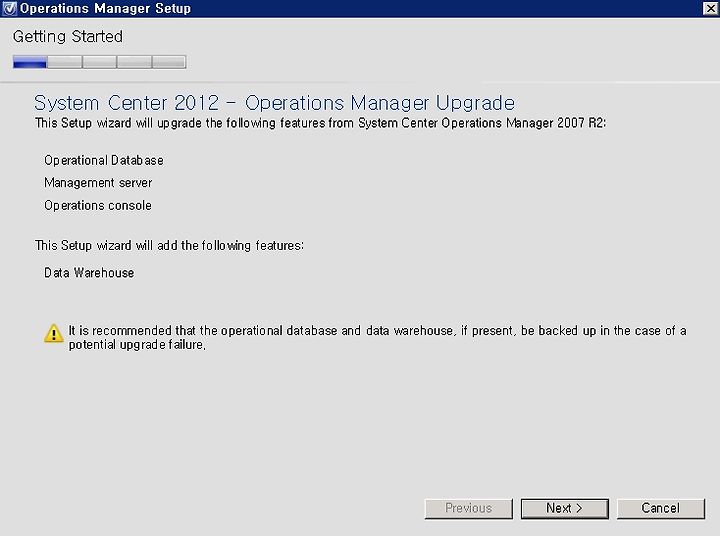This screenshot has width=720, height=536.
Task: Click the Getting Started heading
Action: coord(68,37)
